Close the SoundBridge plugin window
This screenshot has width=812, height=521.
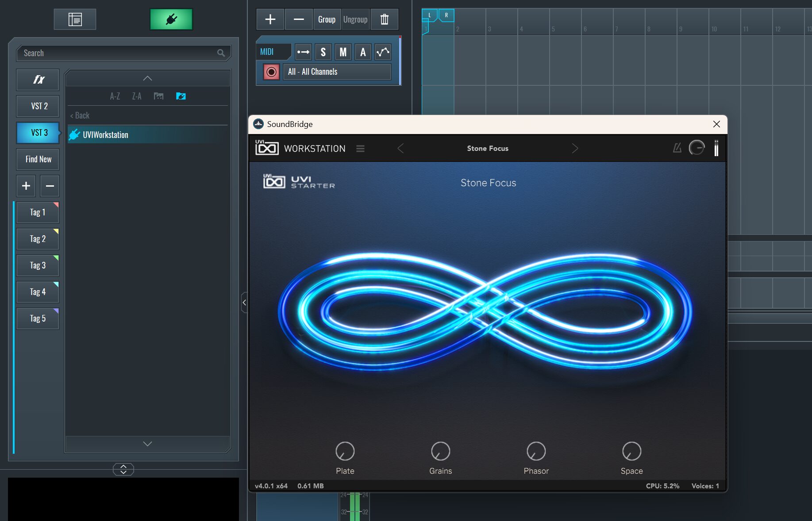(x=716, y=124)
